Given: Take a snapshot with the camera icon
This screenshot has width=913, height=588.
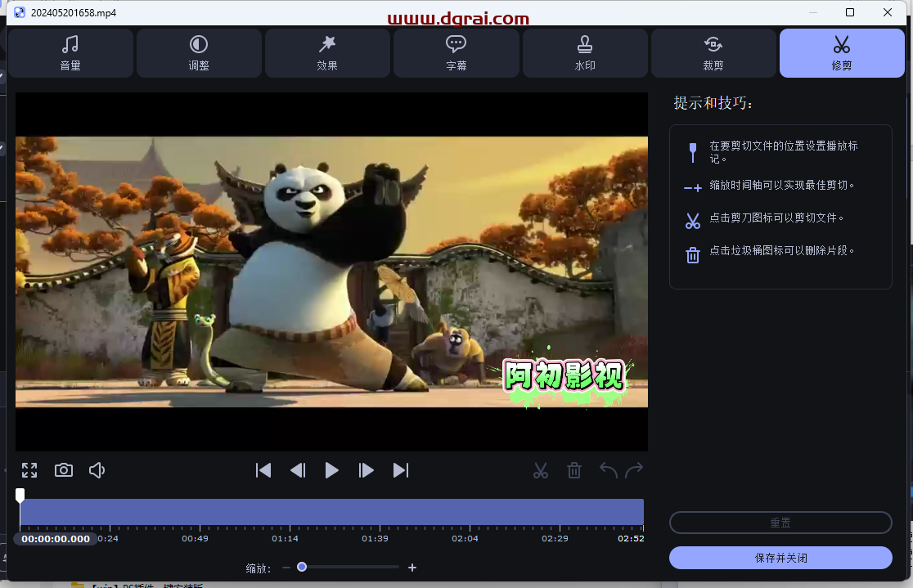Looking at the screenshot, I should (64, 470).
